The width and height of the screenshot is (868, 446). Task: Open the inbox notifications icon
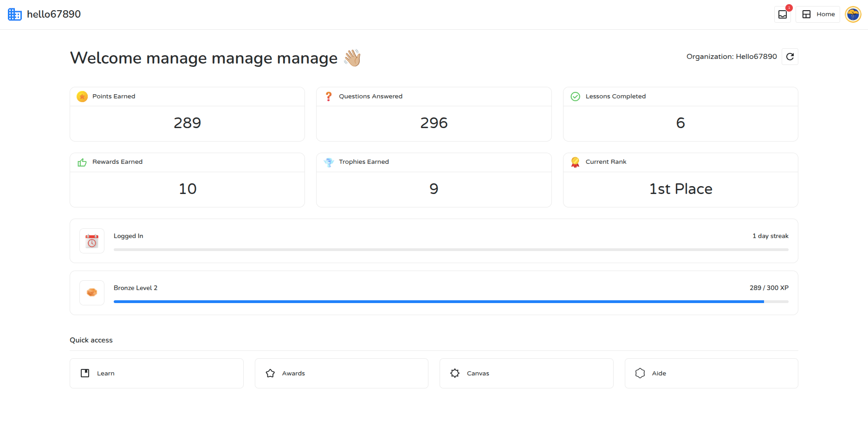point(783,14)
